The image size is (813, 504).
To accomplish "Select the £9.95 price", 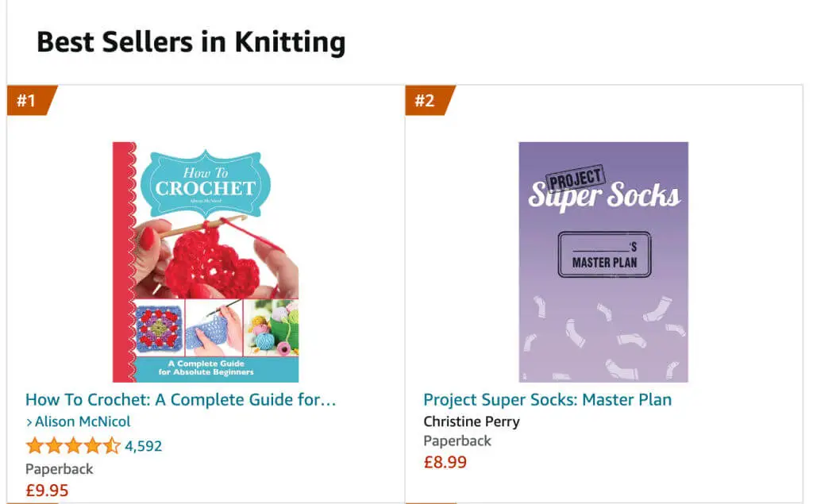I will click(x=47, y=490).
